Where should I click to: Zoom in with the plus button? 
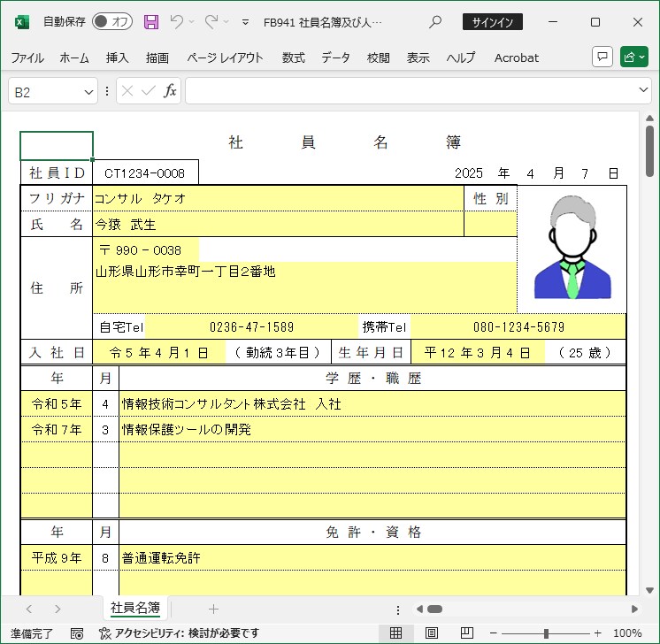pyautogui.click(x=597, y=633)
